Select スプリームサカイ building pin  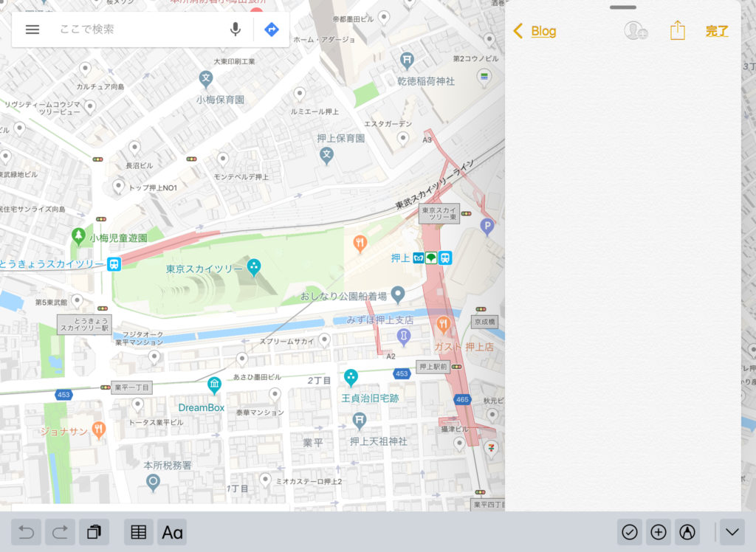pyautogui.click(x=325, y=340)
